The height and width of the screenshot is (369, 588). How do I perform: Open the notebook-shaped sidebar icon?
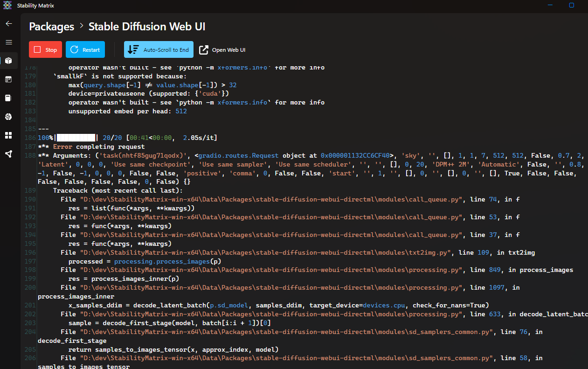coord(8,98)
